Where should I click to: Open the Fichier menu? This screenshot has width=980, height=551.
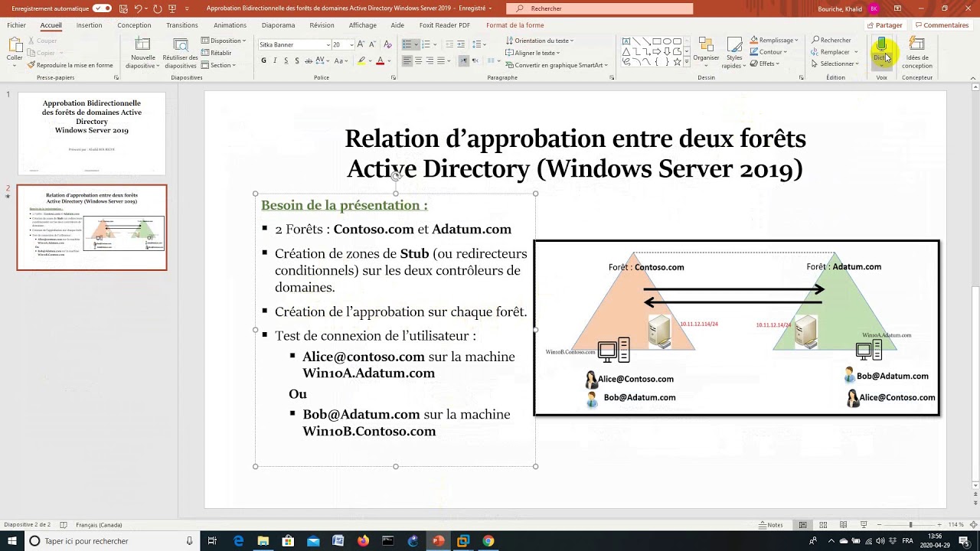pyautogui.click(x=16, y=25)
